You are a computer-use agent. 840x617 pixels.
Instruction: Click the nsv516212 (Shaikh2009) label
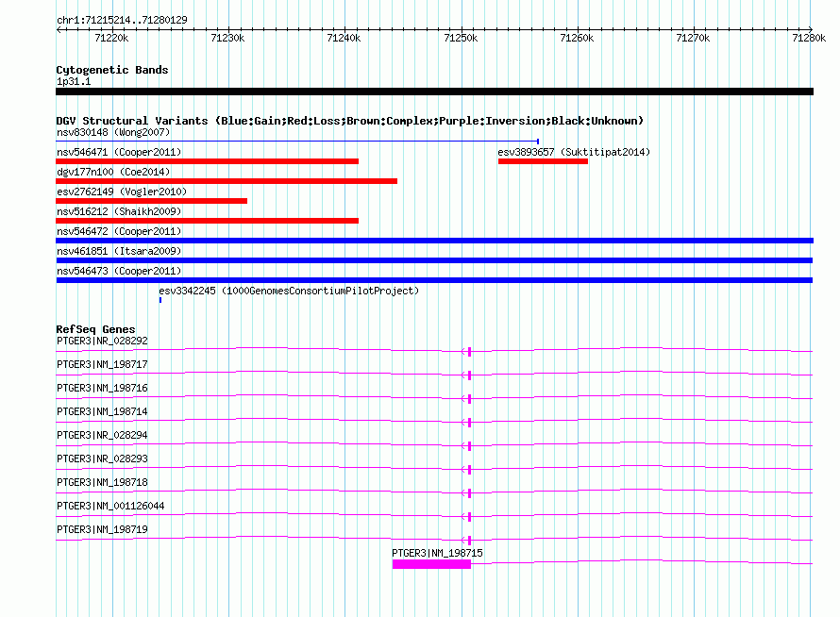(x=119, y=211)
